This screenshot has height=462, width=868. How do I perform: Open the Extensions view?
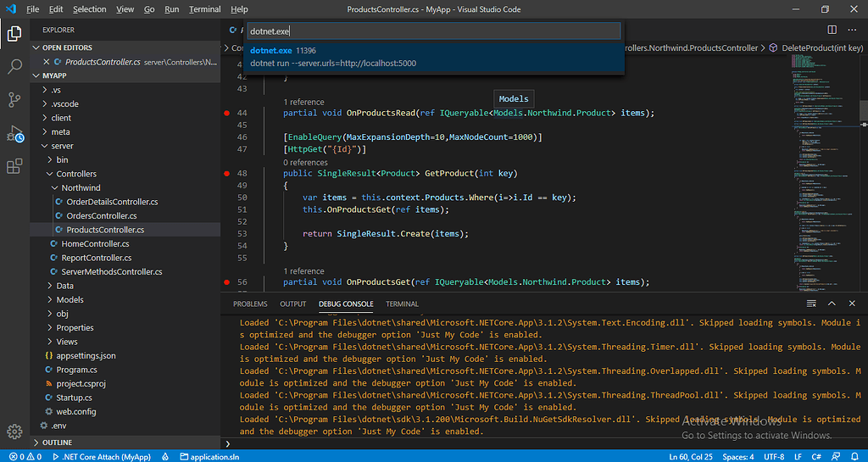(x=14, y=166)
